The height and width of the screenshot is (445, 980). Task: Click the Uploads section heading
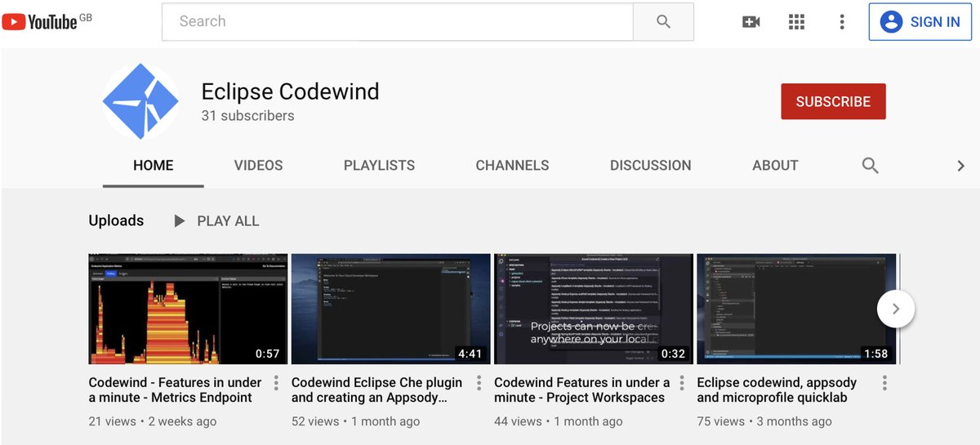click(116, 221)
